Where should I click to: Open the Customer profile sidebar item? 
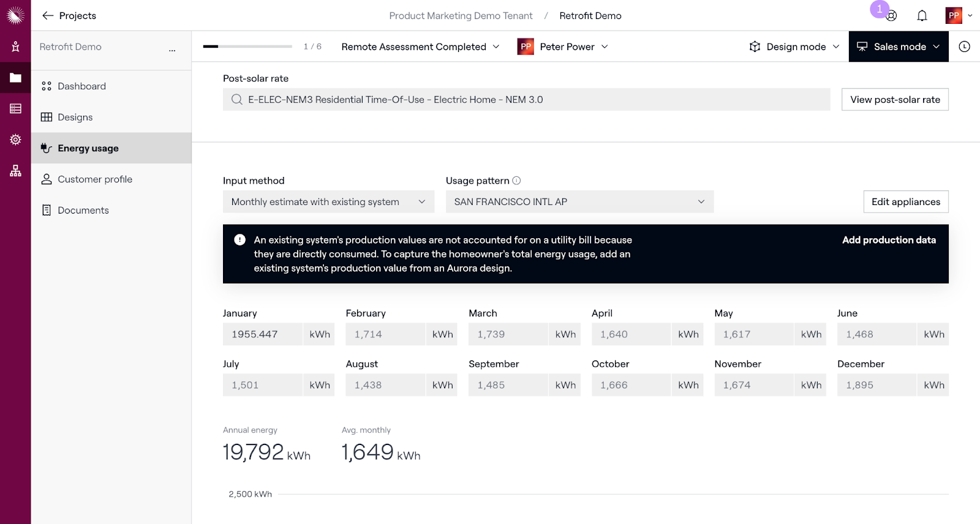[95, 179]
